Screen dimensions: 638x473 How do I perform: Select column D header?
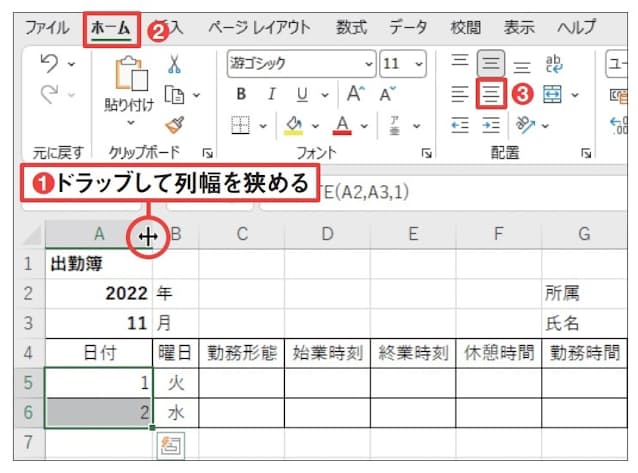pos(328,235)
